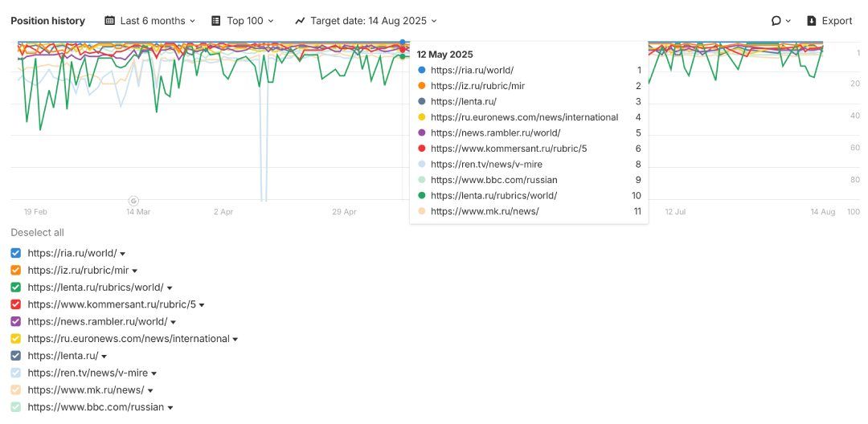
Task: Open the https://ren.tv/news/v-mire link in legend
Action: coord(88,373)
